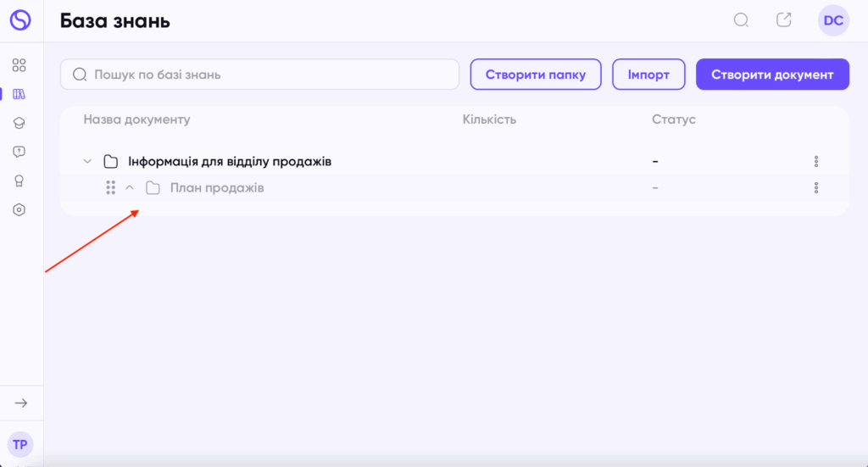Screen dimensions: 868x467
Task: Open the hexagon settings icon
Action: (19, 209)
